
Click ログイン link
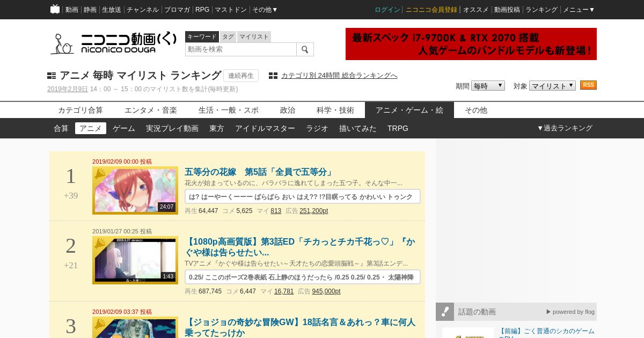tap(387, 10)
